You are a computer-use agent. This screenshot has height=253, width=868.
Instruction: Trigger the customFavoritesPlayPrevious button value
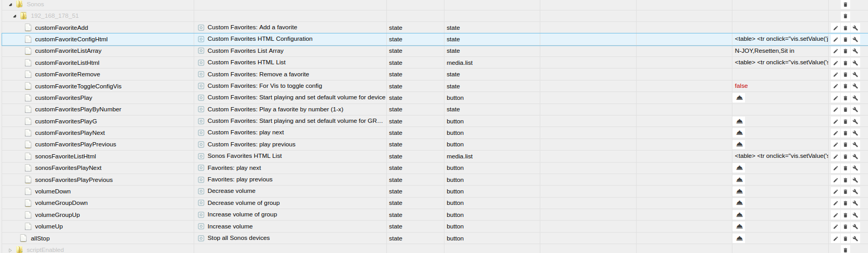739,144
